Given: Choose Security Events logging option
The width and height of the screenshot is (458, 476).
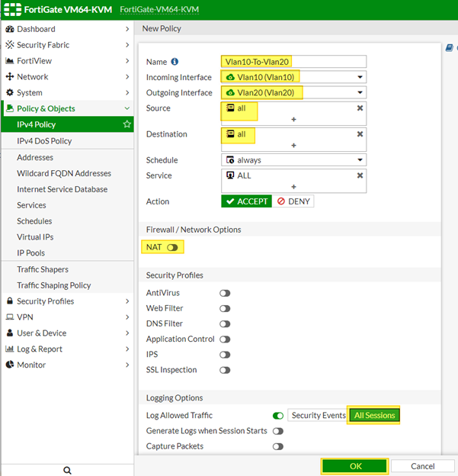Looking at the screenshot, I should tap(319, 415).
